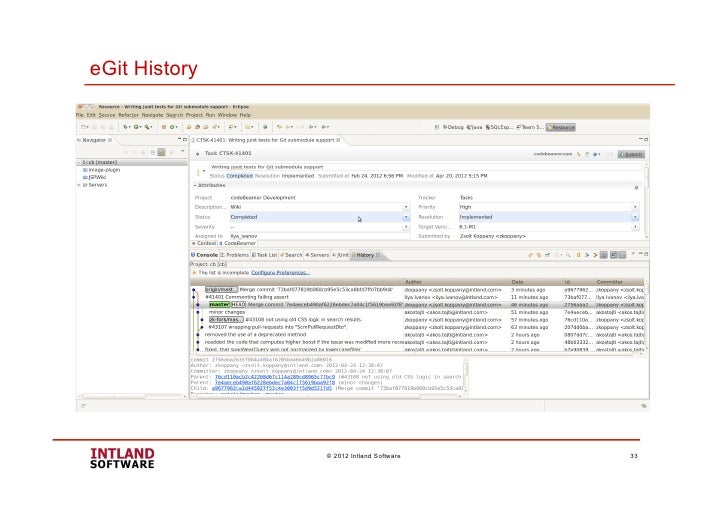Select 'removed the use of a deprecated method' commit
Image resolution: width=728 pixels, height=514 pixels.
[418, 334]
